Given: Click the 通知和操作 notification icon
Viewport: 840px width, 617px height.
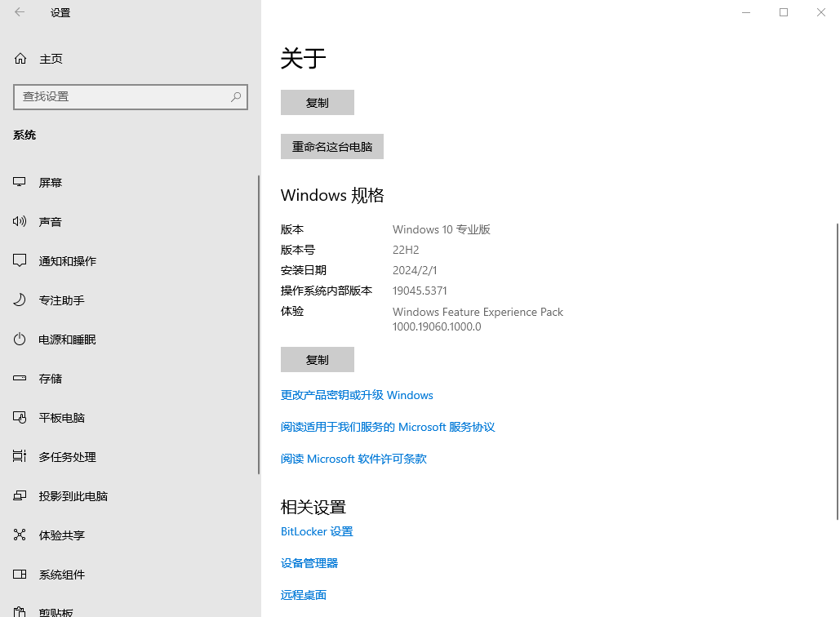Looking at the screenshot, I should tap(20, 261).
